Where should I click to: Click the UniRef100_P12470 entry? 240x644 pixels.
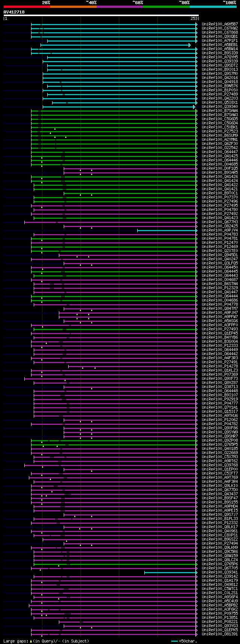pyautogui.click(x=220, y=242)
